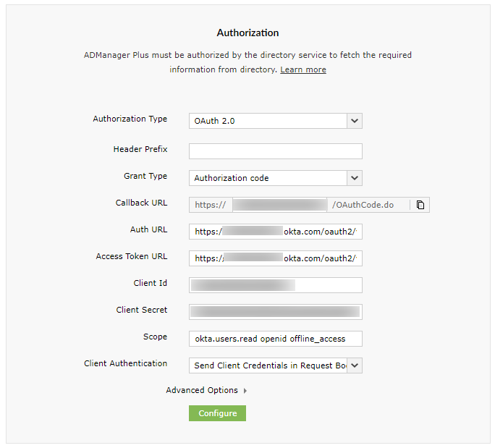Click the Client Authentication label
Image resolution: width=495 pixels, height=448 pixels.
[x=125, y=363]
